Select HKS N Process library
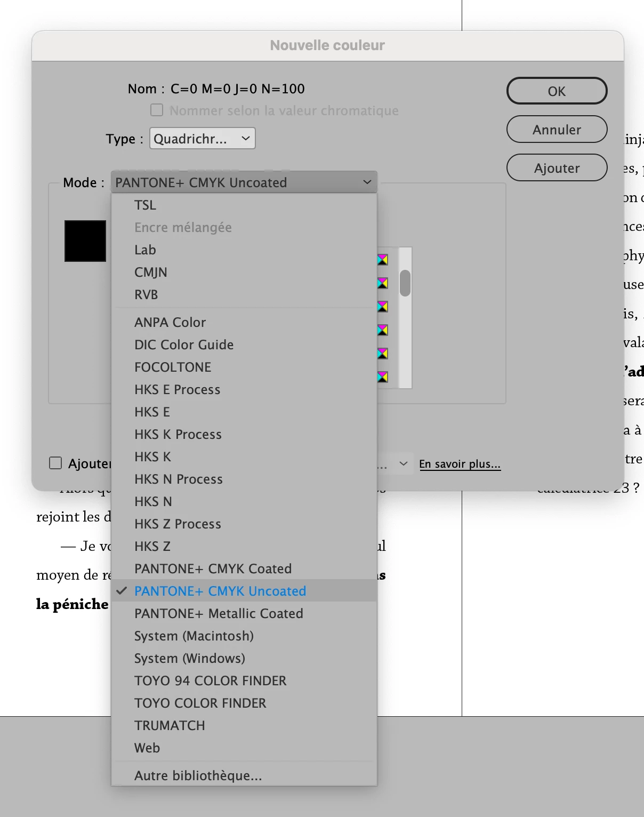 (244, 479)
